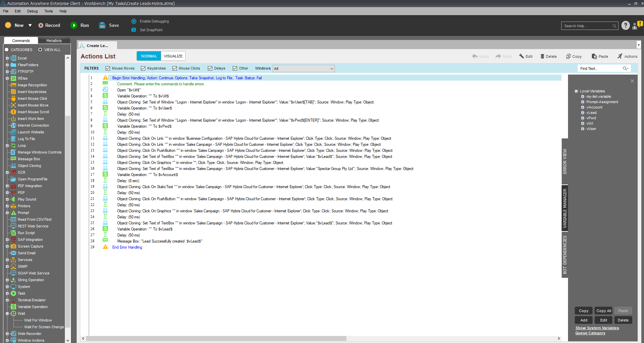The height and width of the screenshot is (343, 644).
Task: Toggle the Mouse Moves filter checkbox
Action: click(108, 69)
